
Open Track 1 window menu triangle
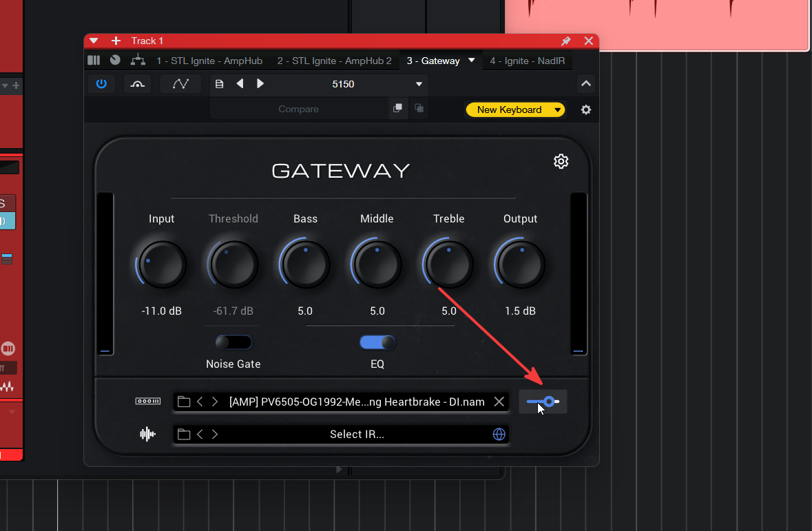[x=94, y=41]
